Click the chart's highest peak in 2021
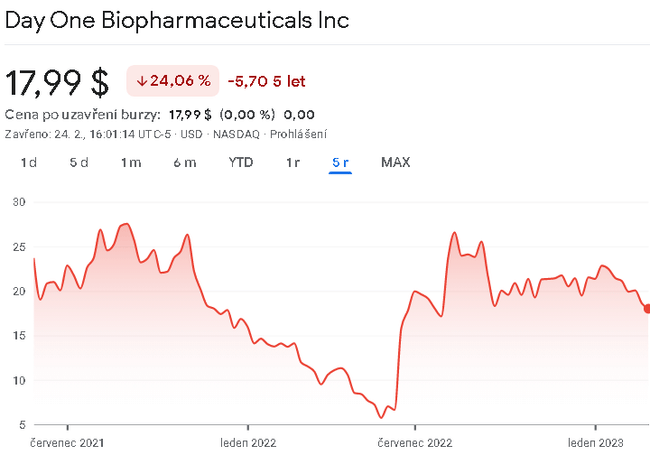Screen dimensions: 650x455 [126, 224]
